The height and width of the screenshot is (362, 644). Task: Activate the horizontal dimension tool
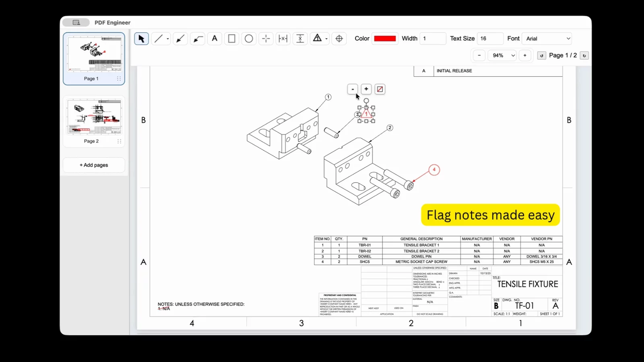point(283,39)
